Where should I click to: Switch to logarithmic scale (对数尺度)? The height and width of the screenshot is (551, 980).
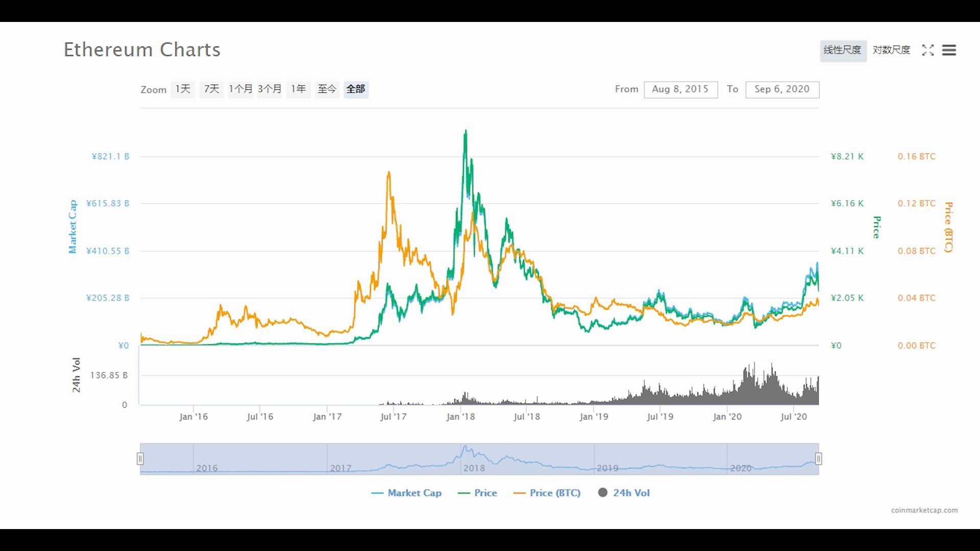(x=891, y=50)
